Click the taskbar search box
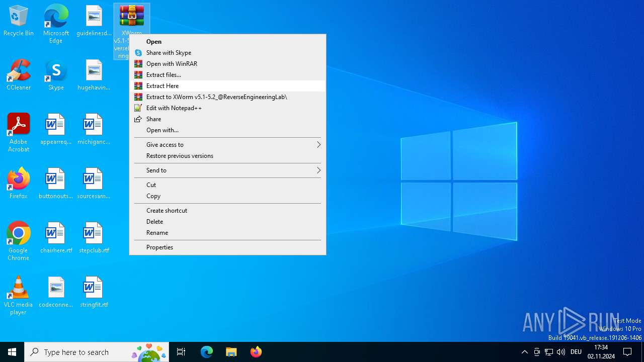644x362 pixels. pos(98,352)
